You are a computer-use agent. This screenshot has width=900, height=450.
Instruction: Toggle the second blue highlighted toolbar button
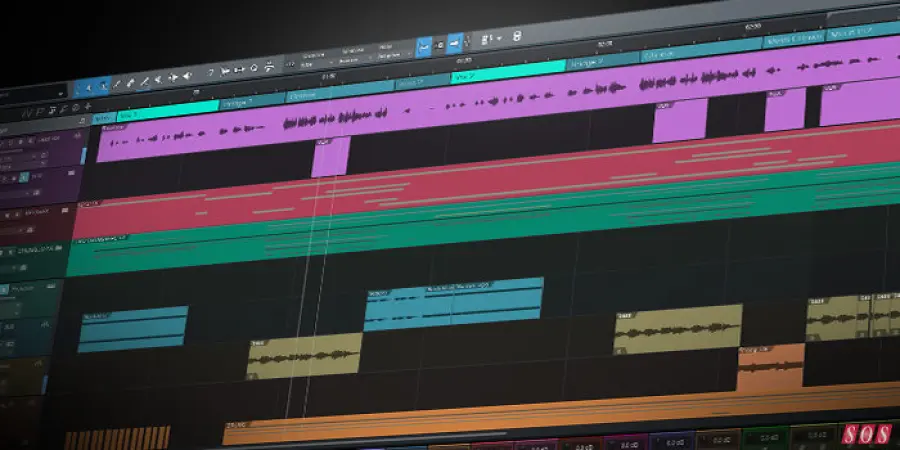(455, 44)
